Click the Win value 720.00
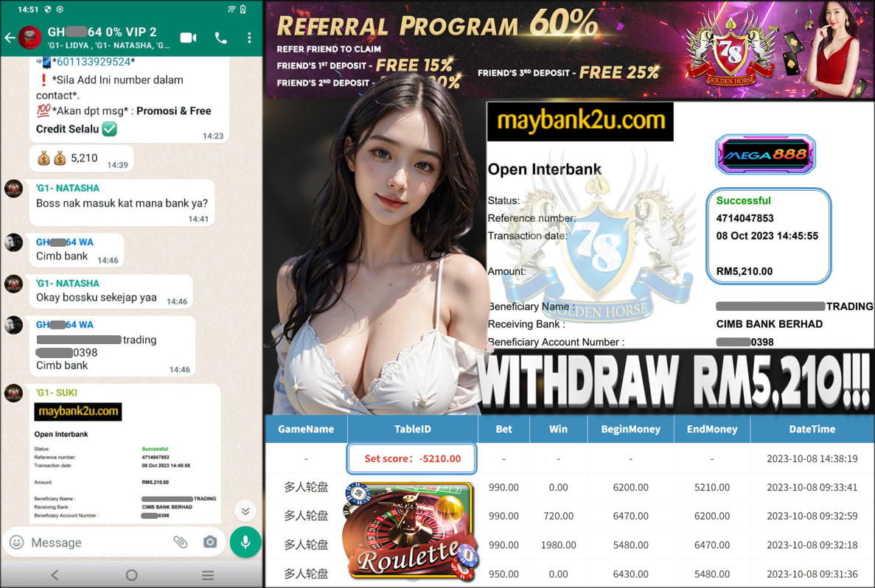 pos(558,516)
